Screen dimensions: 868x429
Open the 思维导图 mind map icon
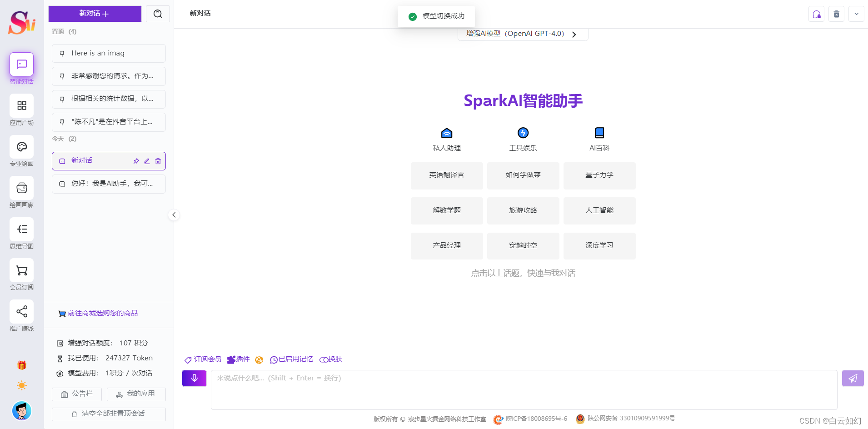pyautogui.click(x=21, y=229)
